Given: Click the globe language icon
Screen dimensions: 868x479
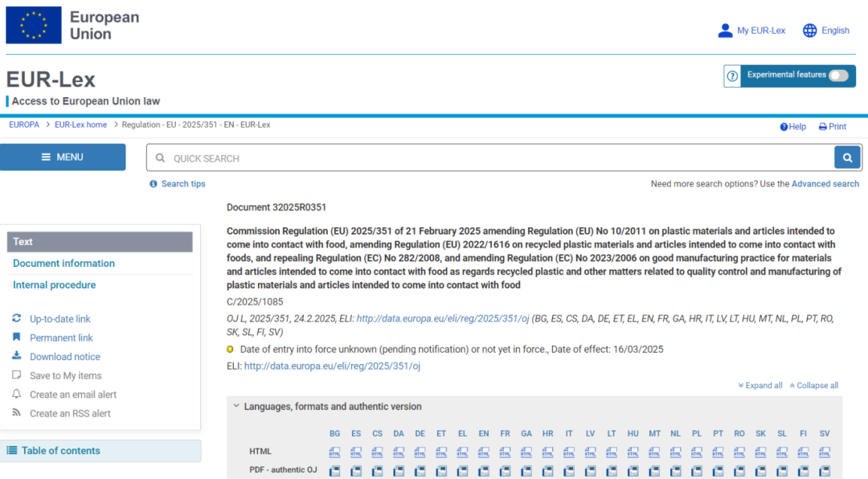Looking at the screenshot, I should 809,31.
